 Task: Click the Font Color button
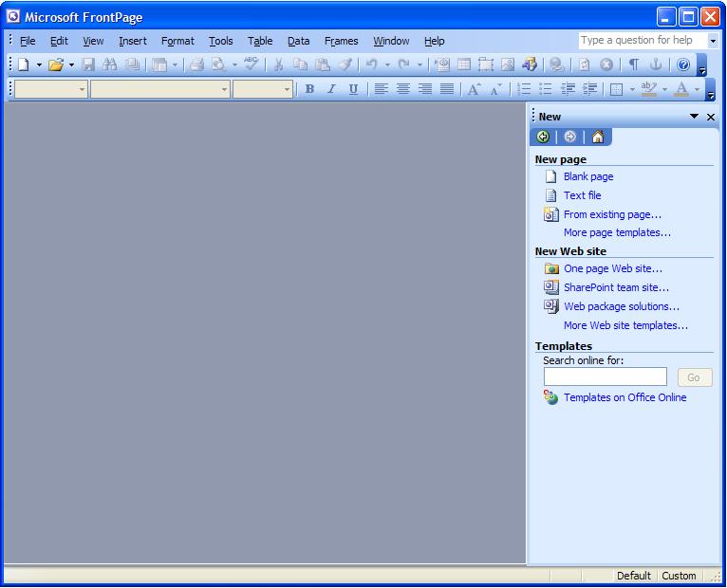point(681,89)
